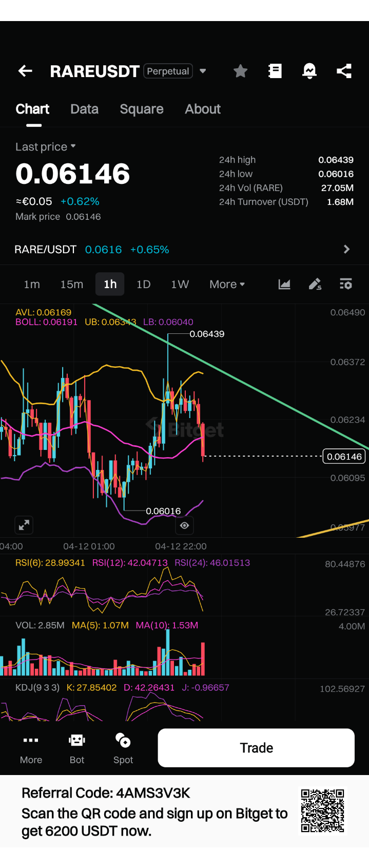Open the Last price dropdown

tap(46, 147)
